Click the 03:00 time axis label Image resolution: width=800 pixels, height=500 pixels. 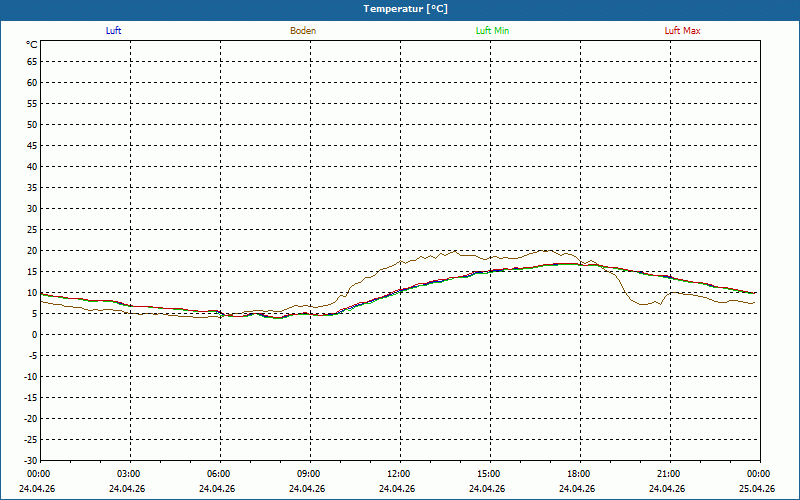click(128, 474)
